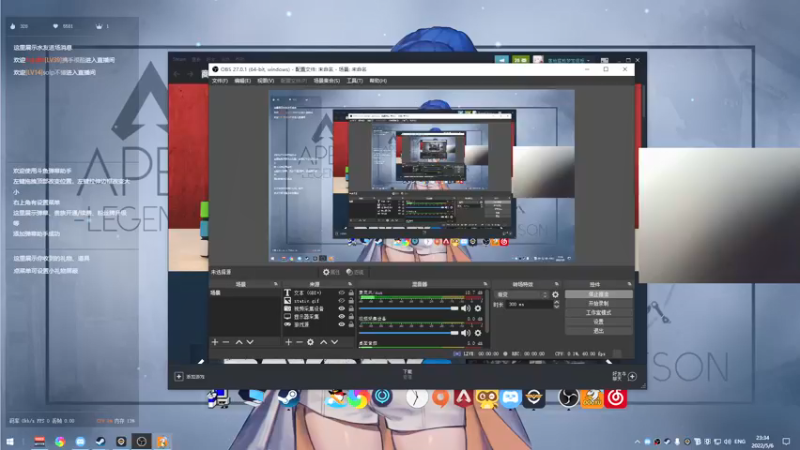Viewport: 800px width, 450px height.
Task: Click second mixer channel volume slider
Action: point(408,333)
